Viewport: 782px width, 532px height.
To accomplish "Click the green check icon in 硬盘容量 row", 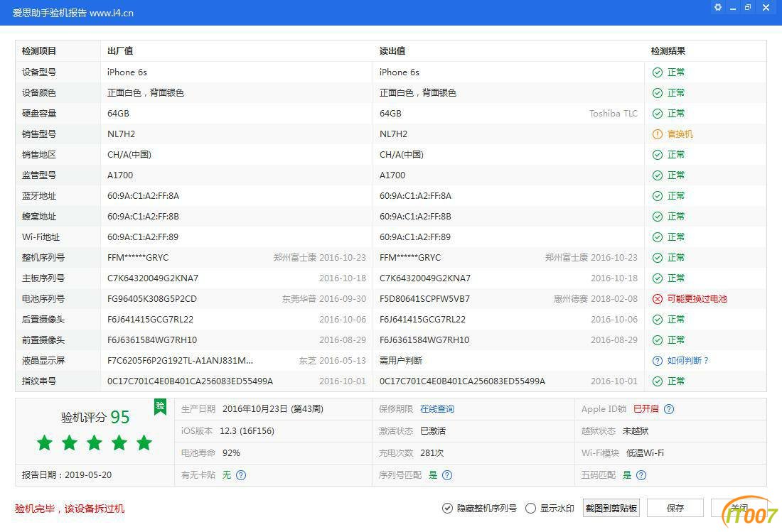I will [658, 114].
